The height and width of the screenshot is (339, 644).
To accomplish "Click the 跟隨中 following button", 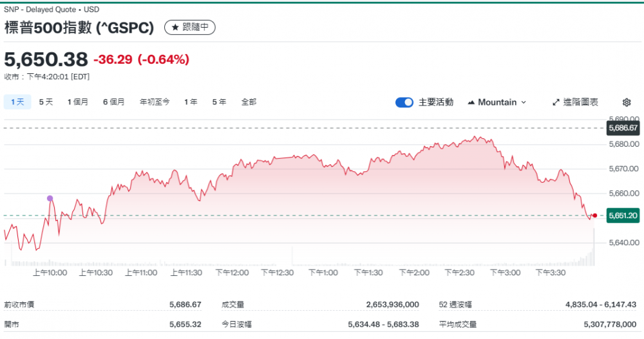I will 190,27.
